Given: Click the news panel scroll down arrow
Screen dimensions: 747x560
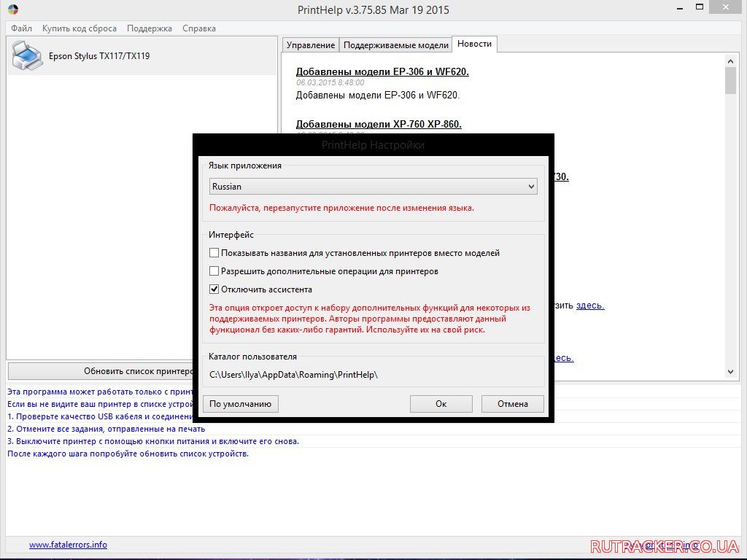Looking at the screenshot, I should [x=730, y=372].
